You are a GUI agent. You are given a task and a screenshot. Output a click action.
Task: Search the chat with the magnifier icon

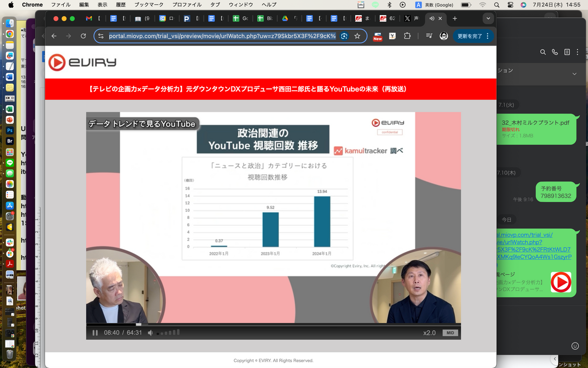click(543, 52)
